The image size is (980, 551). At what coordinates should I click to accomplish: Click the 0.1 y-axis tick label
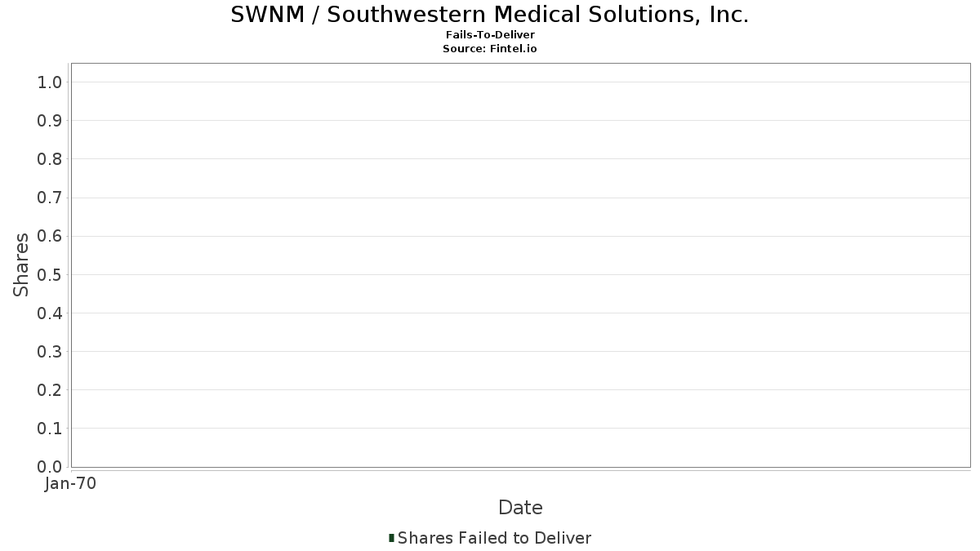click(x=50, y=429)
